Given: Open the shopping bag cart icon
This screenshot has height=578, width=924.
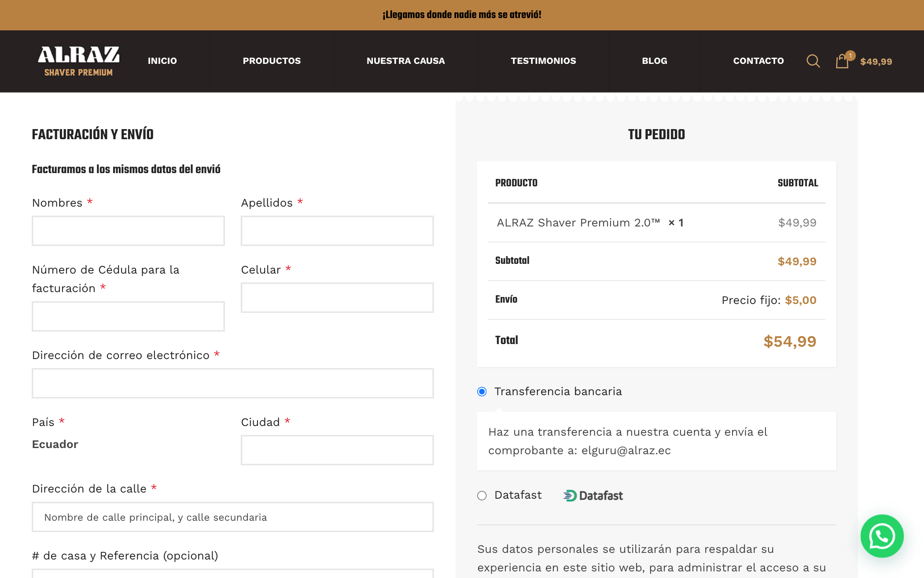Looking at the screenshot, I should [x=842, y=61].
